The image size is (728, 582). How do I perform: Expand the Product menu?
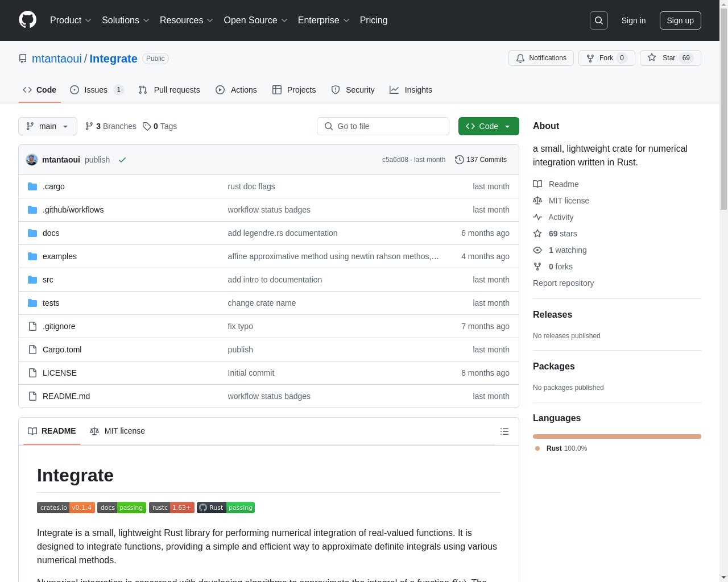71,20
